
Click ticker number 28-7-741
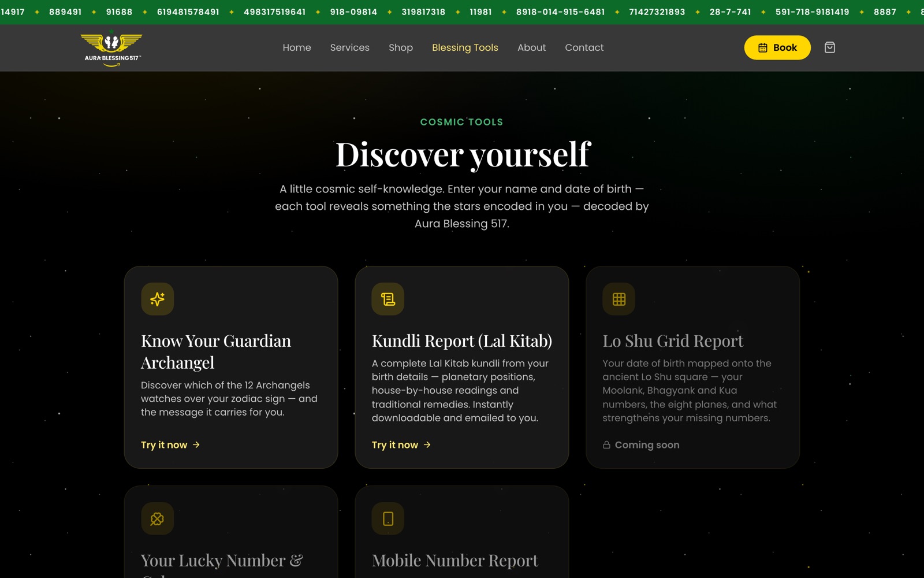click(x=731, y=12)
